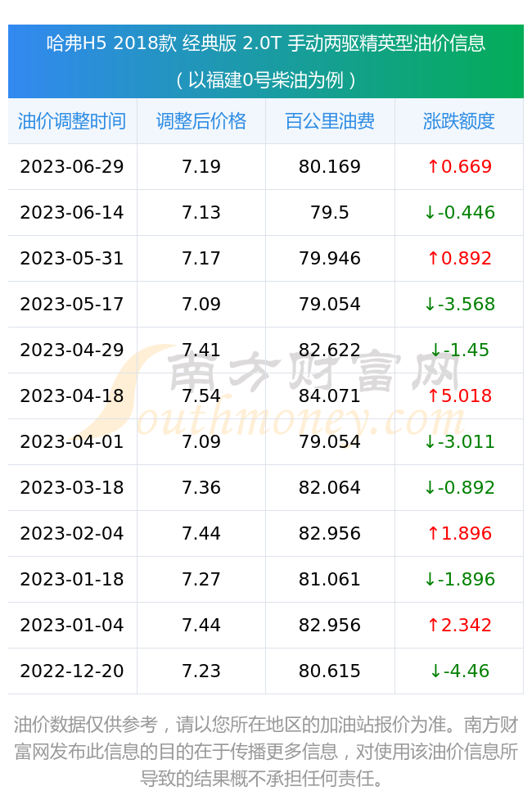532x800 pixels.
Task: Select the 2022-12-20 date cell
Action: [x=72, y=671]
